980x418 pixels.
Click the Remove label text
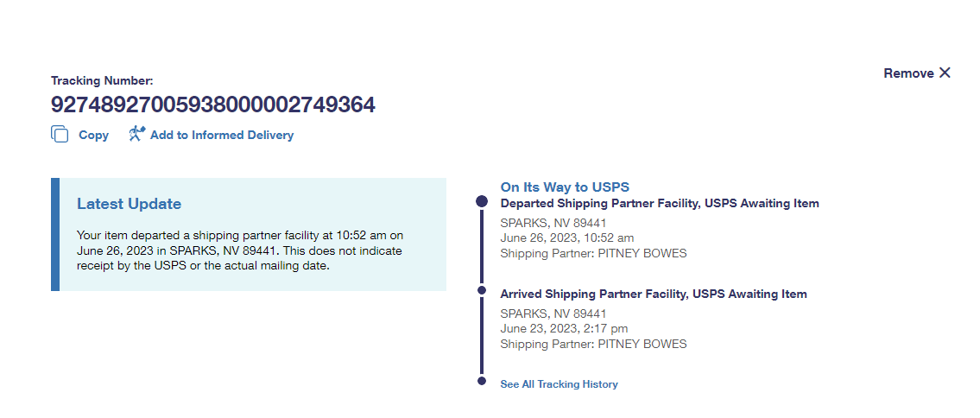908,73
